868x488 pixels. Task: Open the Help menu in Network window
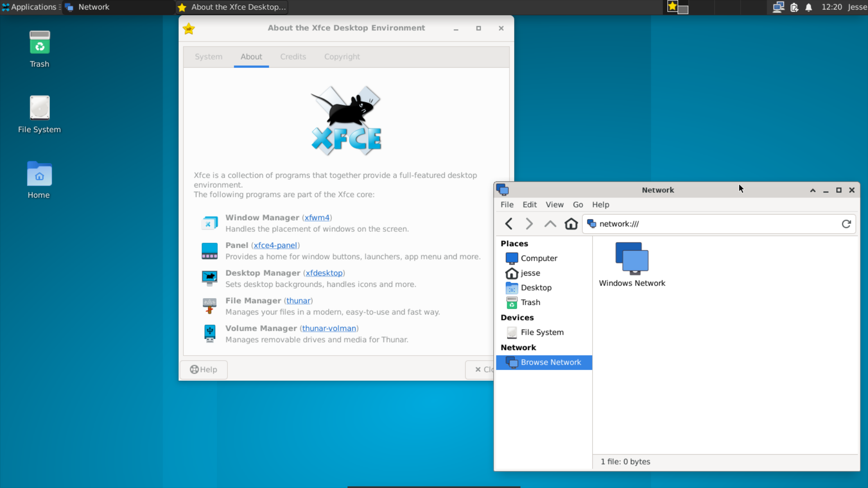pyautogui.click(x=600, y=205)
